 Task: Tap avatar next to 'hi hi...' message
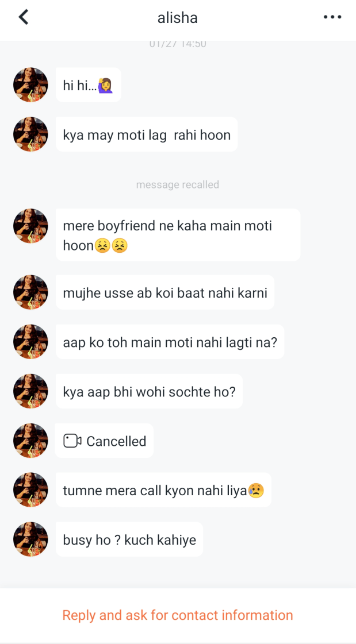(x=30, y=85)
